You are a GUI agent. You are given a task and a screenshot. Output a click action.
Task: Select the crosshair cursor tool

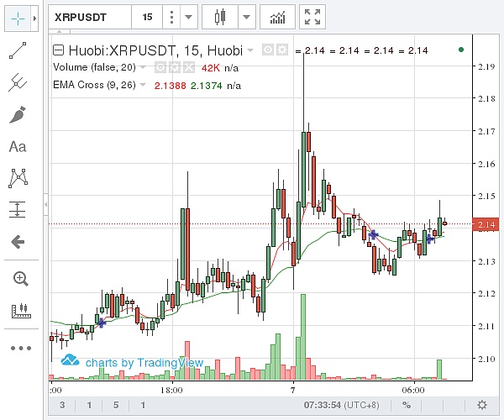coord(18,19)
